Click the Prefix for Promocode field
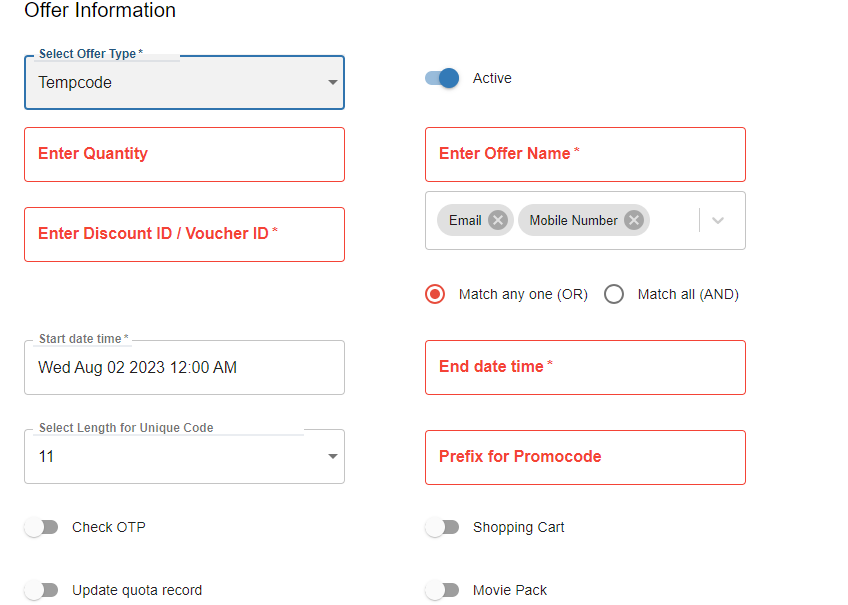 (585, 457)
